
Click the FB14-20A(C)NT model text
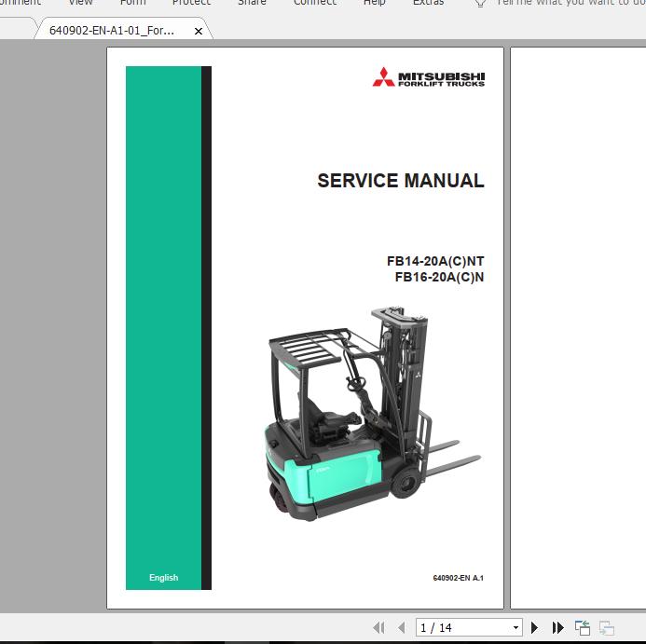click(435, 261)
